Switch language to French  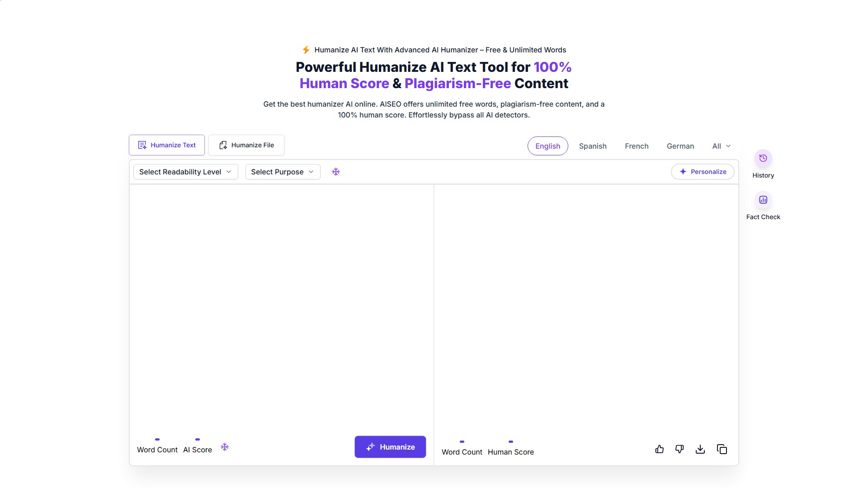[637, 146]
